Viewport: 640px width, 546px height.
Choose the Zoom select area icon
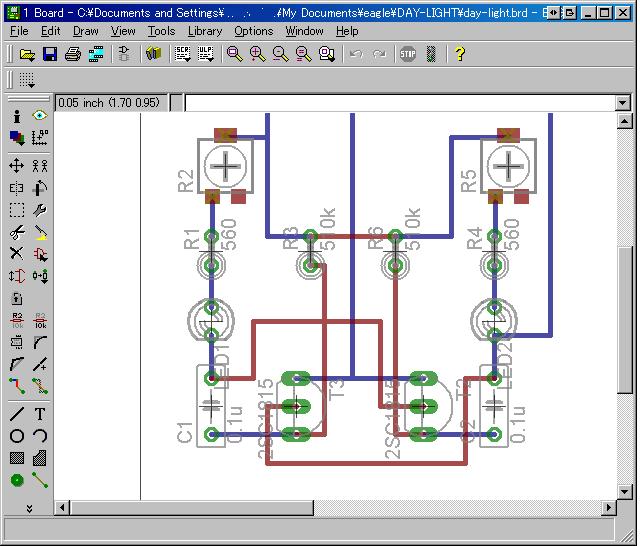tap(327, 54)
